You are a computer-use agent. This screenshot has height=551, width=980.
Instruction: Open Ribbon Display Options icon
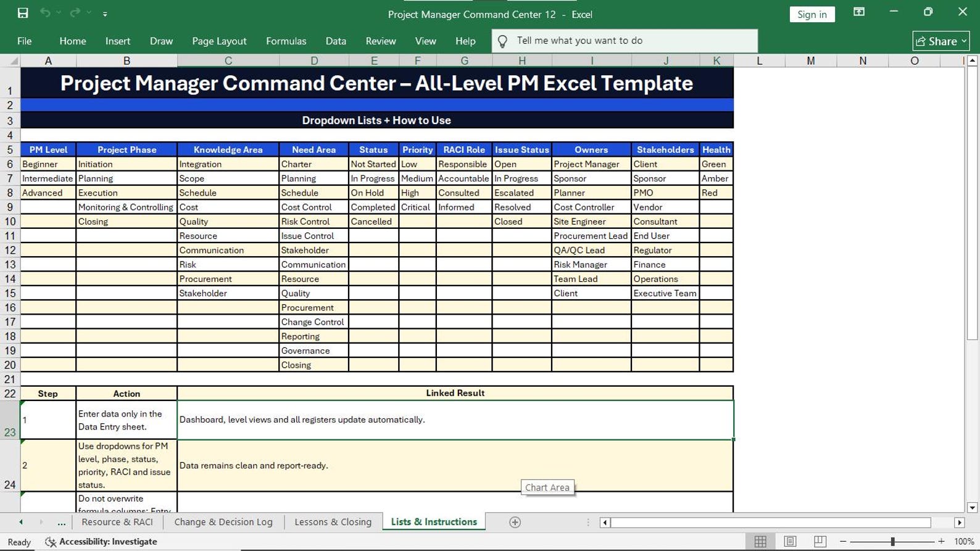click(x=858, y=12)
